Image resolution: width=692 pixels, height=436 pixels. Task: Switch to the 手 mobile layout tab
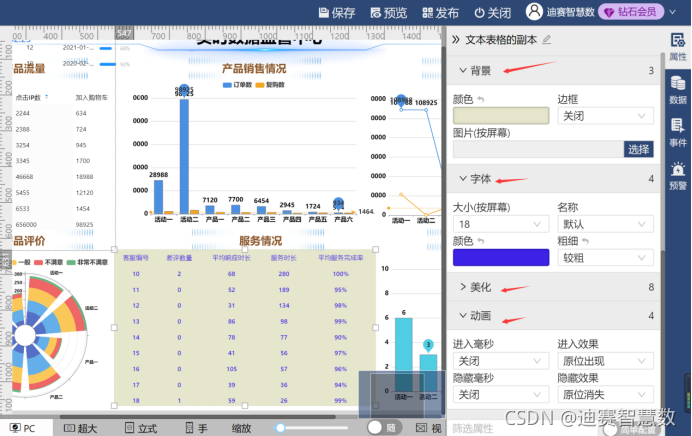[x=196, y=428]
